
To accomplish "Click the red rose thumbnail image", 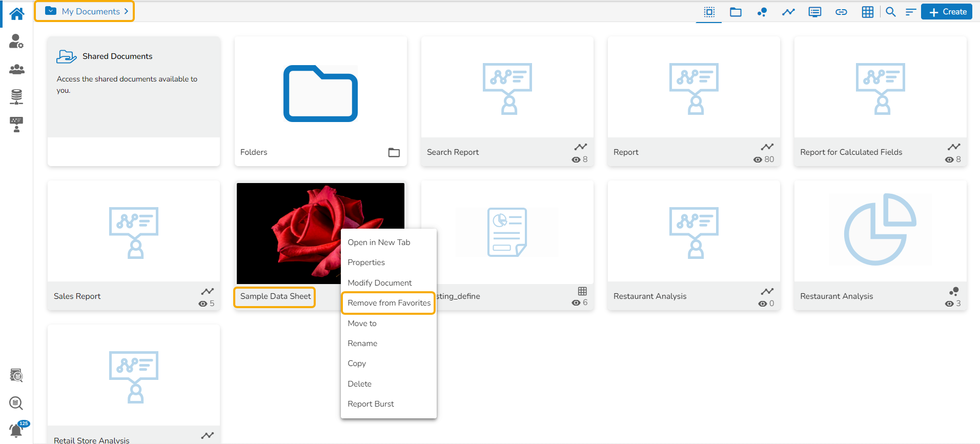I will tap(287, 233).
